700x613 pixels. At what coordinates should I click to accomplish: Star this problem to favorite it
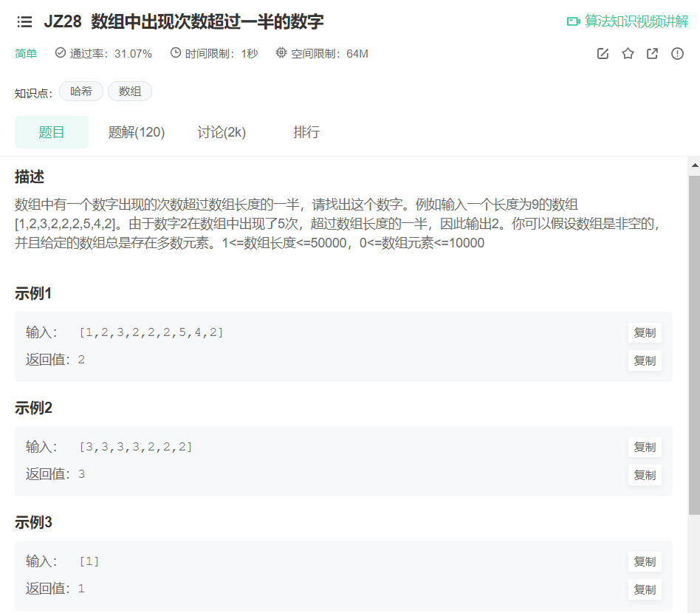(x=628, y=53)
